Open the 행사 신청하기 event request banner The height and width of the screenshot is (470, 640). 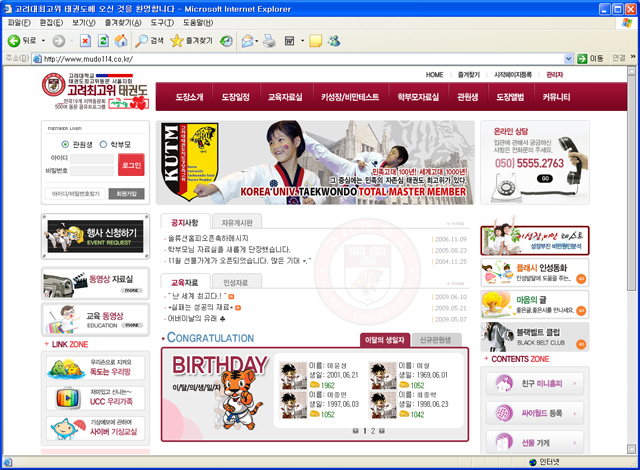coord(96,237)
